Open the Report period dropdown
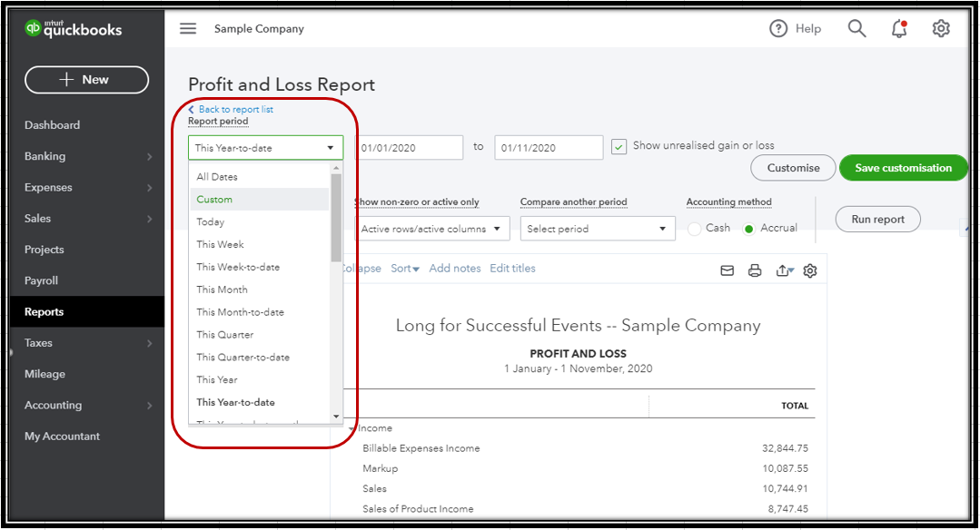The image size is (980, 530). click(x=265, y=148)
